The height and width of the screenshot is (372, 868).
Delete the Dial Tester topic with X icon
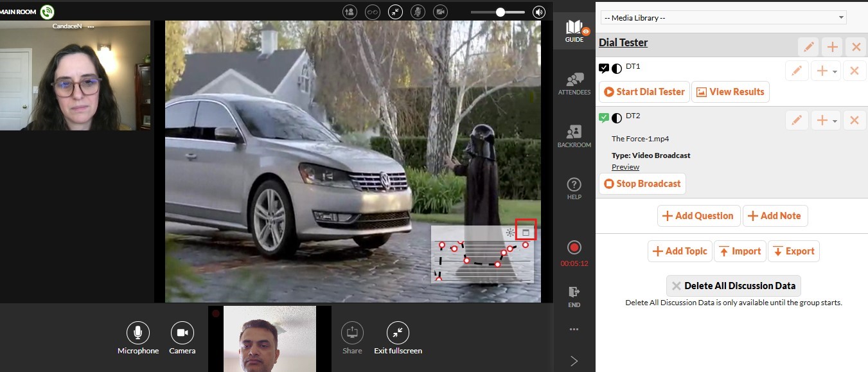click(x=855, y=47)
